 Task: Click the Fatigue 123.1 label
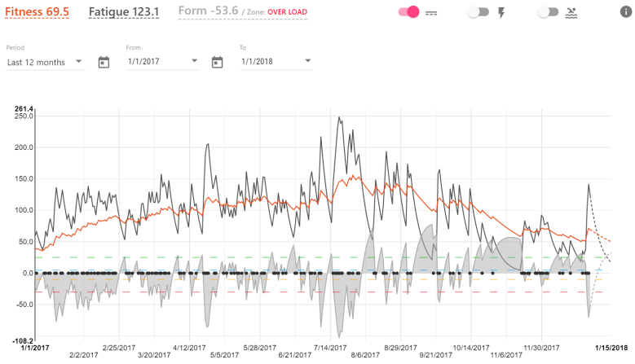tap(123, 12)
